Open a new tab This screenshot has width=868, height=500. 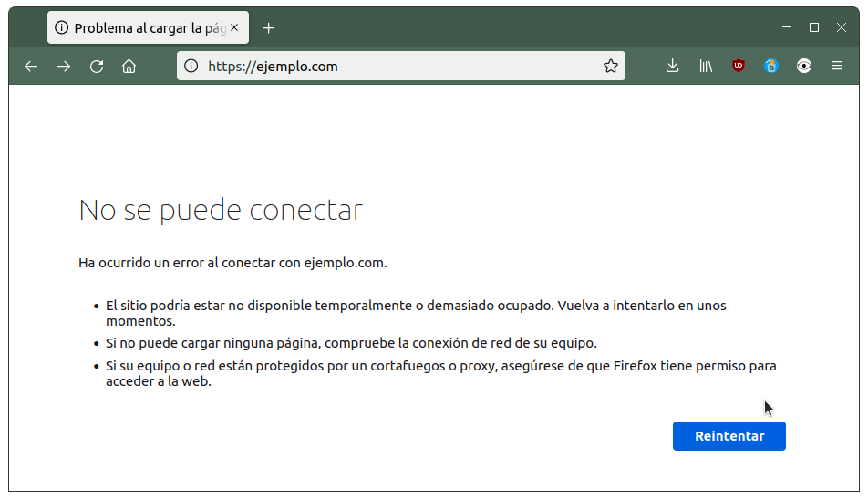pos(268,27)
